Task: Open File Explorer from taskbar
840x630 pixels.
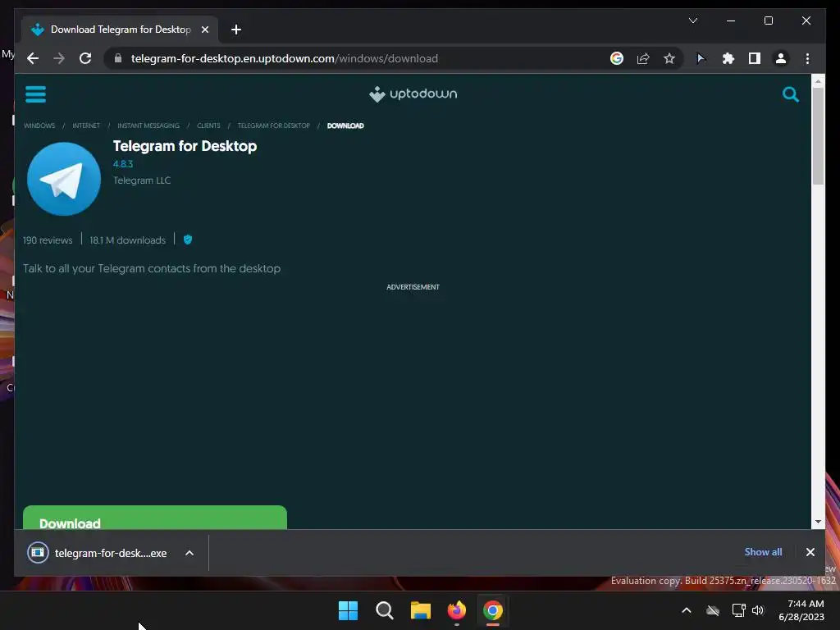Action: pos(421,610)
